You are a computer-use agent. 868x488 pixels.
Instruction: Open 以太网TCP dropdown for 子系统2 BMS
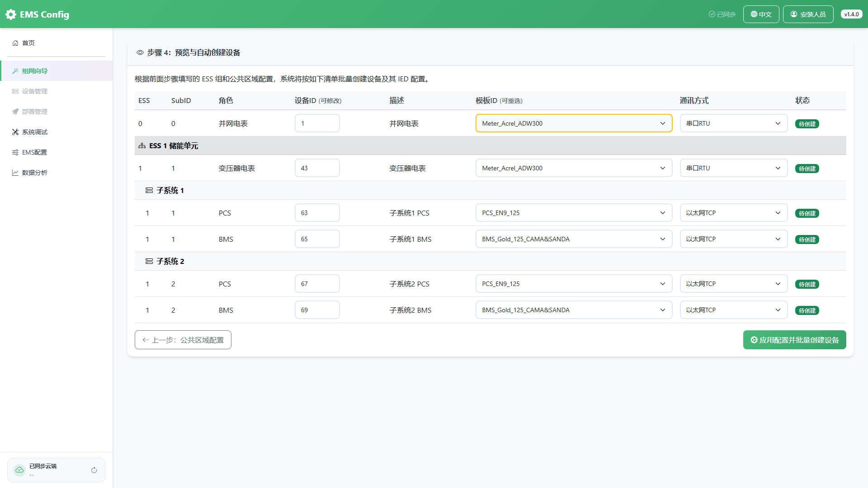point(733,310)
